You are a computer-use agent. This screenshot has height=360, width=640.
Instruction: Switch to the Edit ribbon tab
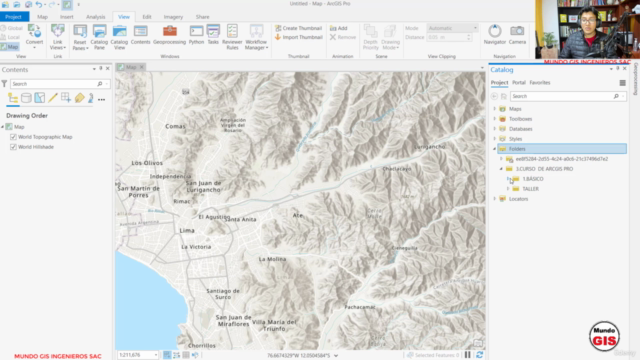point(147,17)
